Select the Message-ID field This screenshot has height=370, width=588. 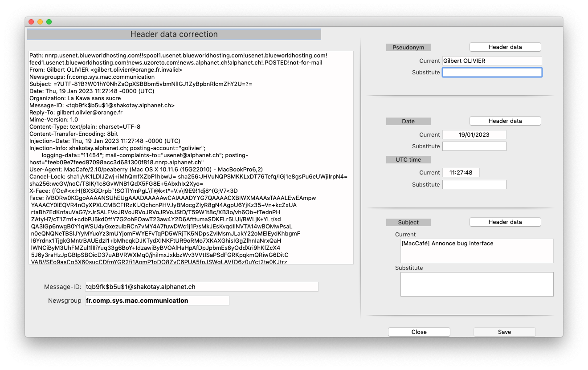click(x=201, y=286)
